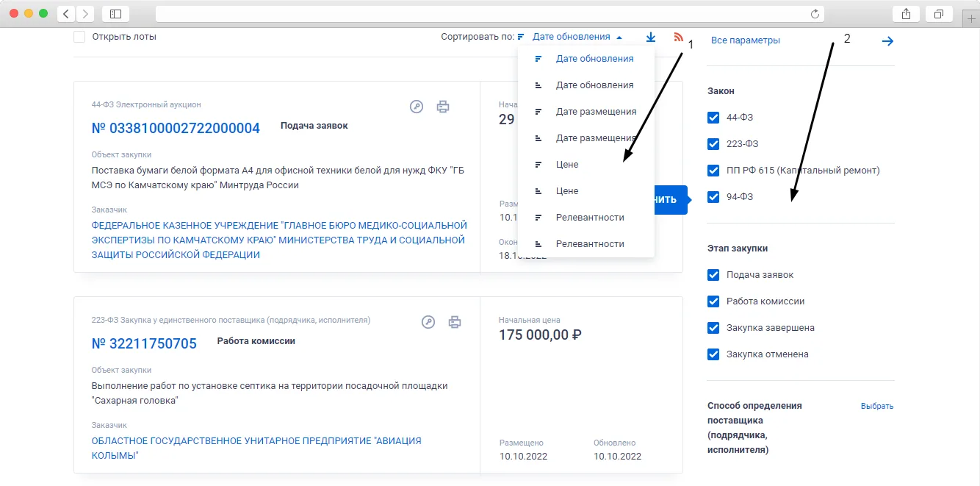Click the Safari back navigation arrow
This screenshot has height=486, width=980.
[66, 14]
